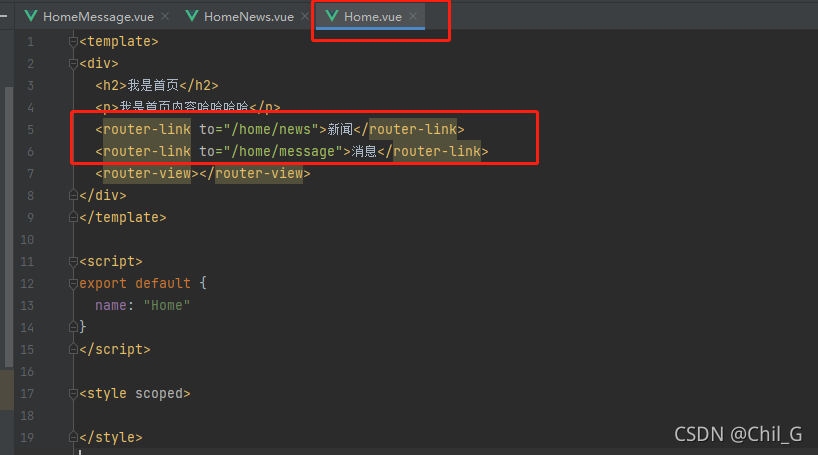This screenshot has height=455, width=818.
Task: Close the HomeMessage.vue tab
Action: click(x=165, y=16)
